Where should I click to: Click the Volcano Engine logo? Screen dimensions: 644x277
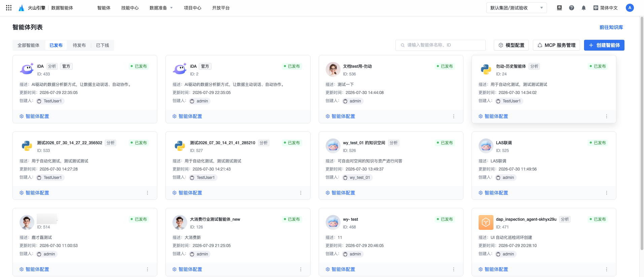(21, 8)
